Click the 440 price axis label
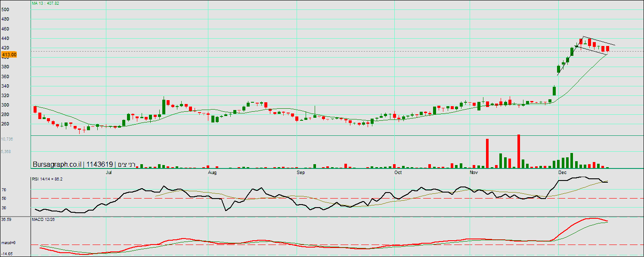The width and height of the screenshot is (644, 257). tap(5, 38)
